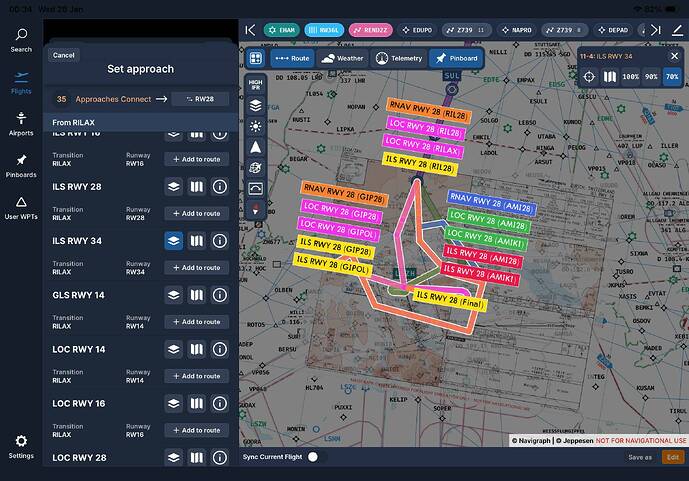689x481 pixels.
Task: Open chart viewer for GLS RWY 14
Action: (x=196, y=295)
